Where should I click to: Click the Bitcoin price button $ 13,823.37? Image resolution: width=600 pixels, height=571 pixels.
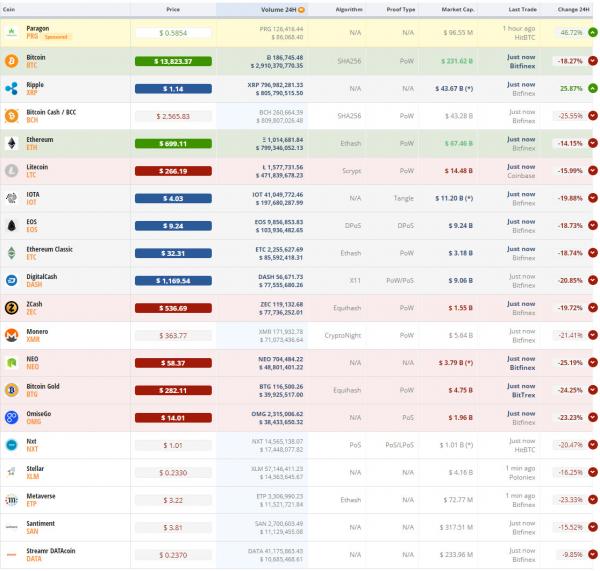(173, 61)
